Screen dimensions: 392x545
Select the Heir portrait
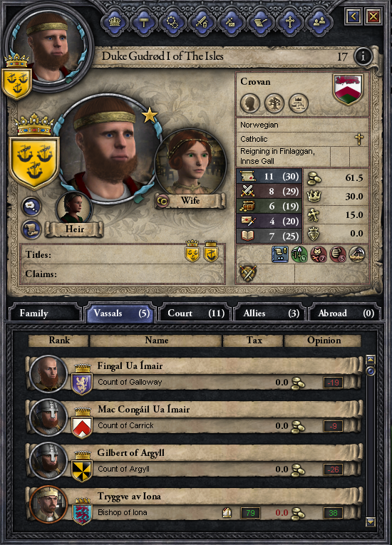73,209
